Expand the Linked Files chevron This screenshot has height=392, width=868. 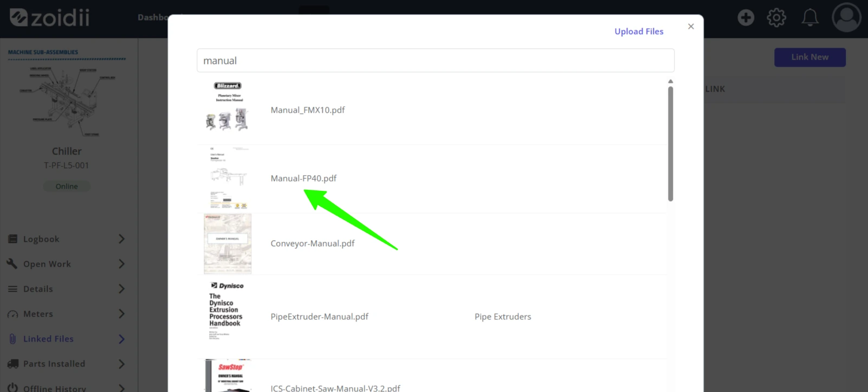coord(121,339)
